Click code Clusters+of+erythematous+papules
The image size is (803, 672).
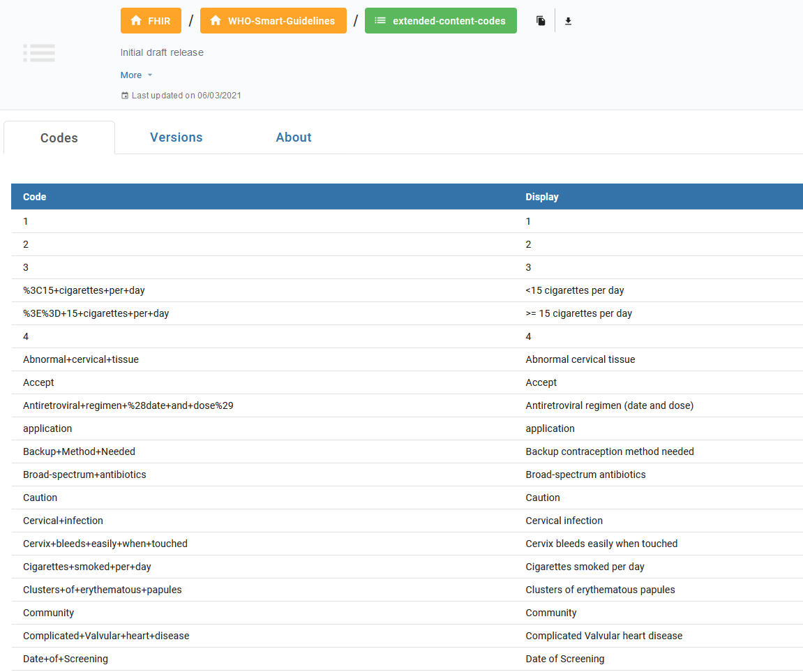point(103,590)
